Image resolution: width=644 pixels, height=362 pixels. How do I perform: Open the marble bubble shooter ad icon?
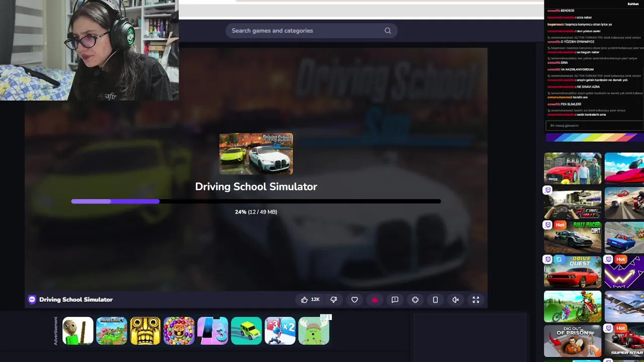click(179, 331)
